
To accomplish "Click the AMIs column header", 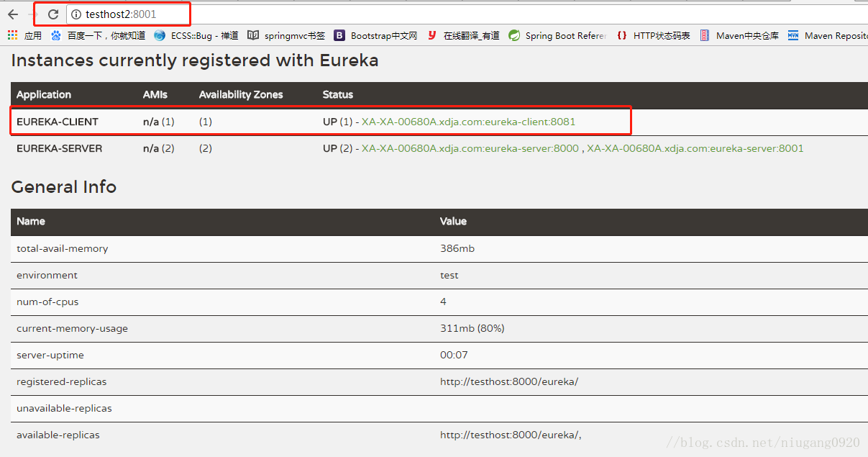I will tap(155, 94).
